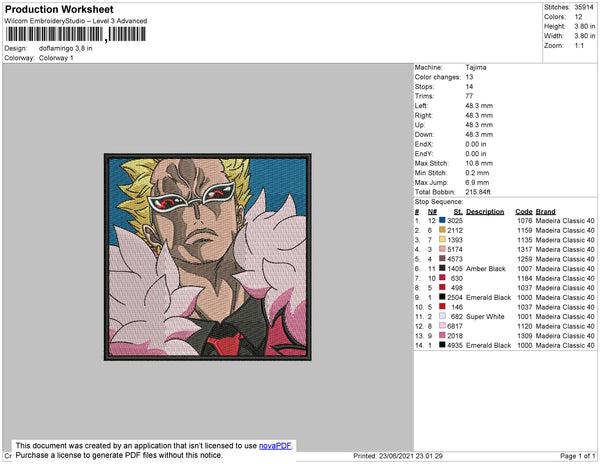Click the Production Worksheet title
Image resolution: width=600 pixels, height=464 pixels.
click(x=59, y=10)
